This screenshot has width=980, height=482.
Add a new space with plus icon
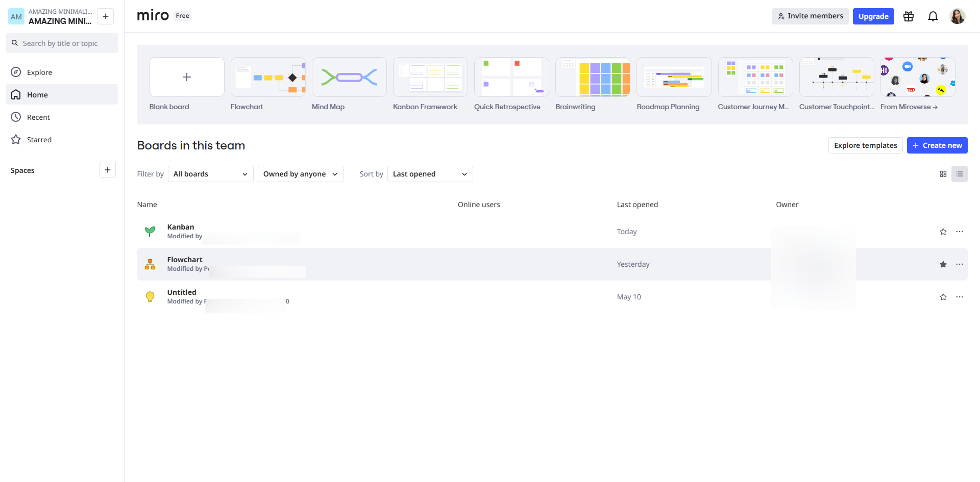107,170
